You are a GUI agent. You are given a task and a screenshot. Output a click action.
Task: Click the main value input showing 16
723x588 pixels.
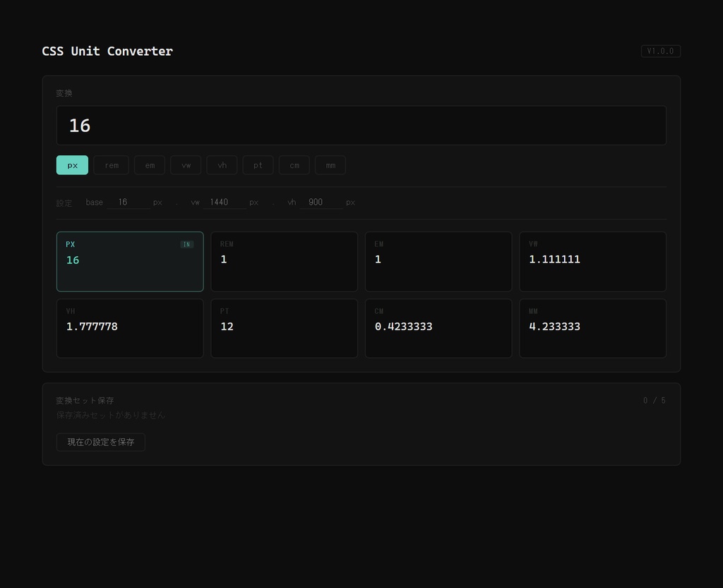point(361,126)
